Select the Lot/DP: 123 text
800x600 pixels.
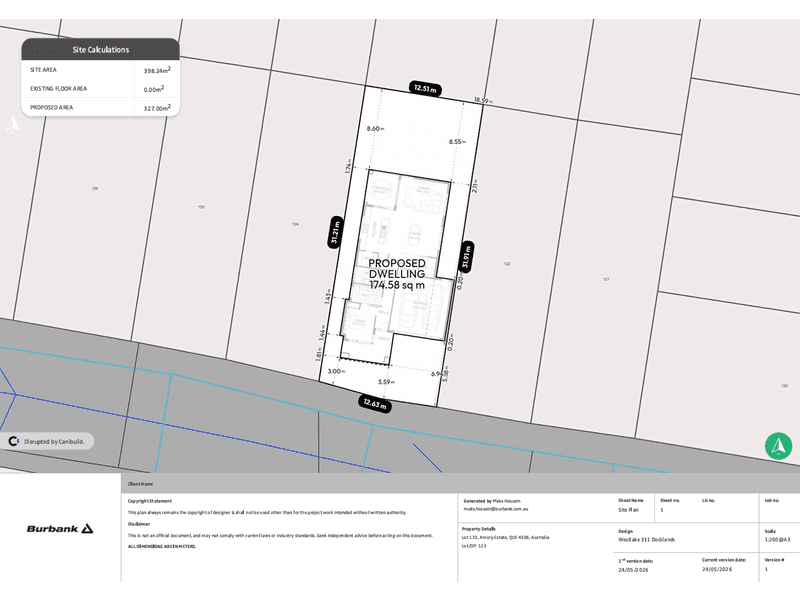pyautogui.click(x=474, y=546)
